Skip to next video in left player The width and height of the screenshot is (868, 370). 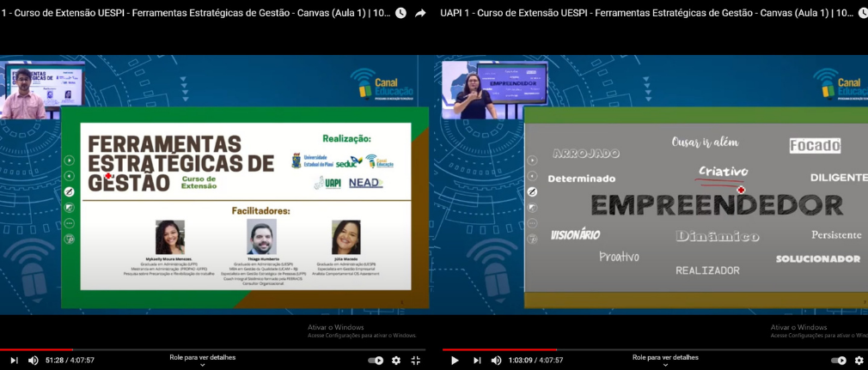point(14,360)
